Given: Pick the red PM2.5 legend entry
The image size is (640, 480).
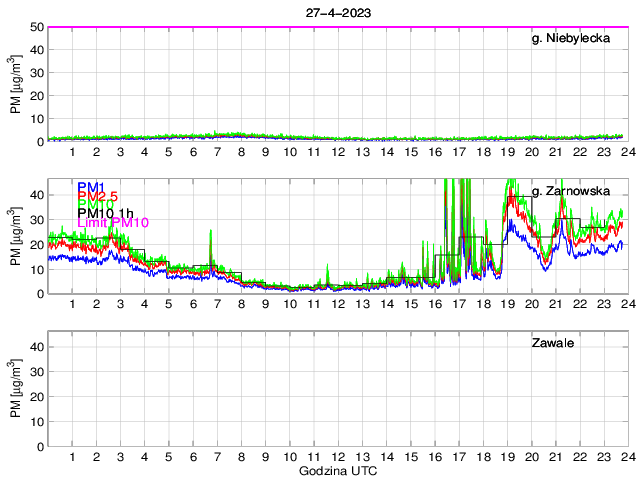Looking at the screenshot, I should [x=98, y=197].
